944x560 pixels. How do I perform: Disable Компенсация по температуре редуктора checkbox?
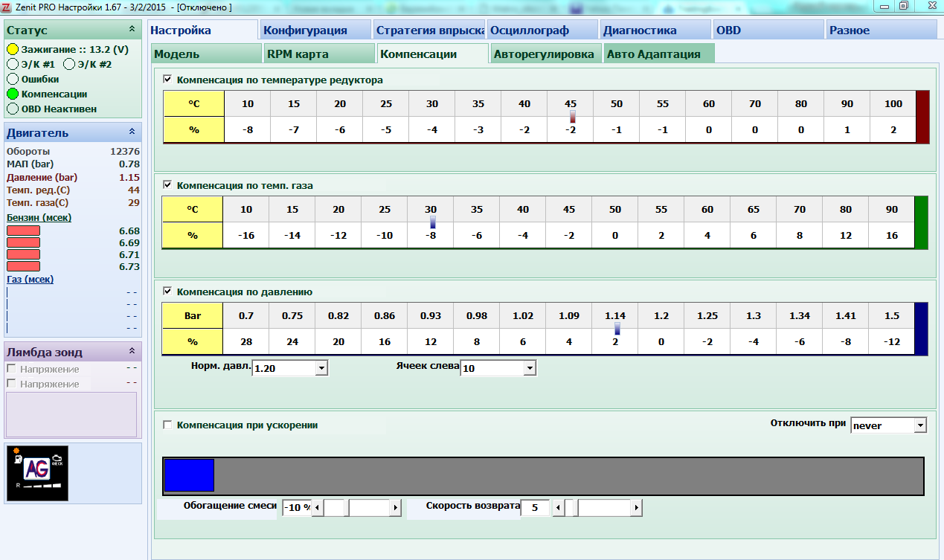tap(167, 79)
